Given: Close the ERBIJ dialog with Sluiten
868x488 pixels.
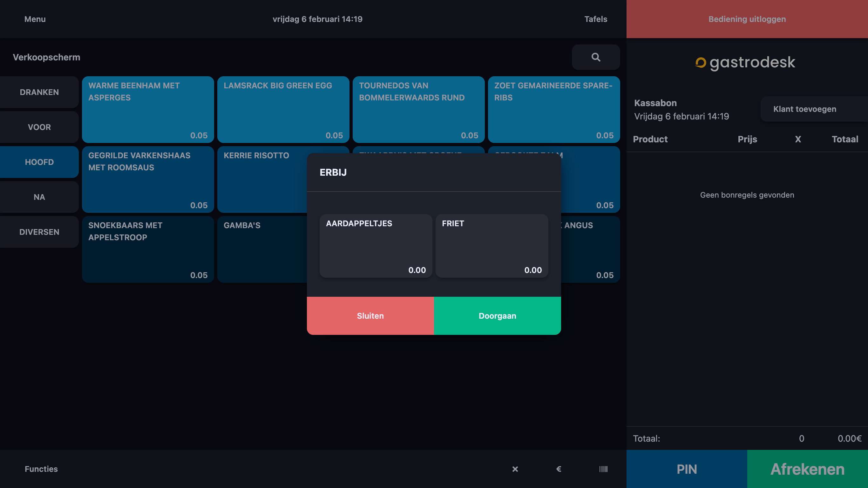Looking at the screenshot, I should 370,316.
